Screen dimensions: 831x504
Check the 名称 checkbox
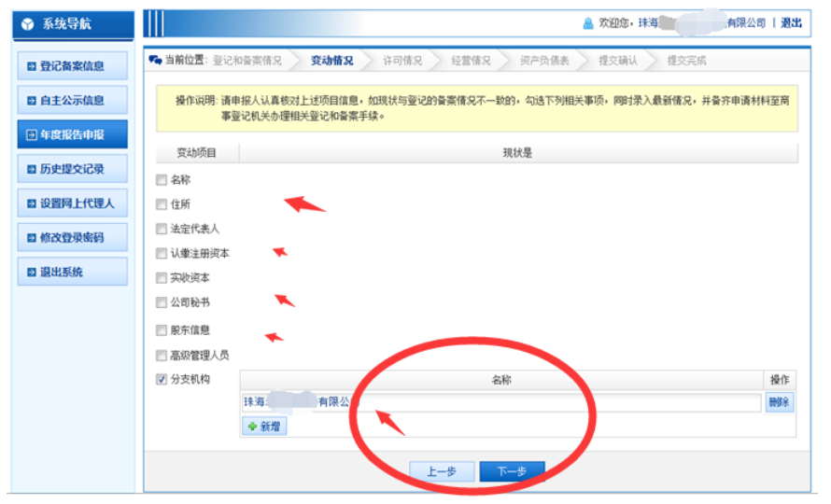pos(162,180)
